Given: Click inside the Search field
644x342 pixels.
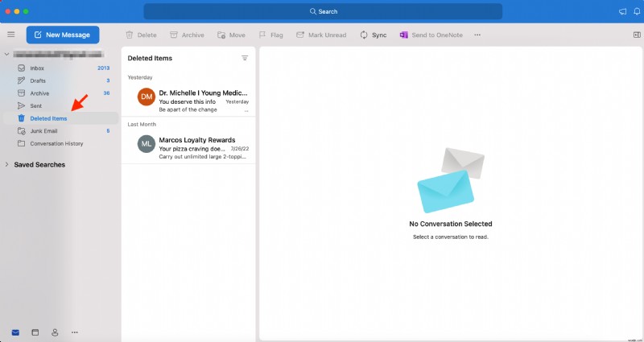Looking at the screenshot, I should (323, 11).
